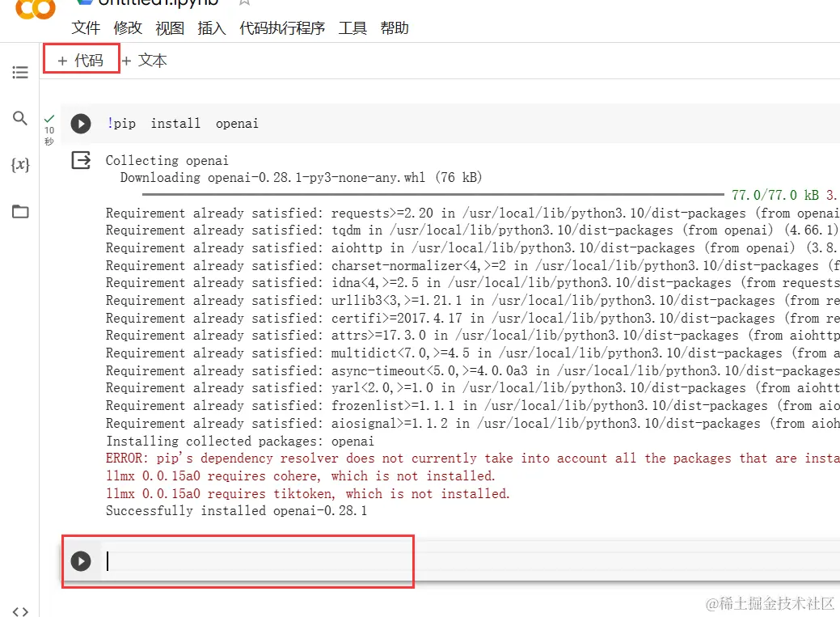840x617 pixels.
Task: Open the 视图 menu
Action: click(x=170, y=28)
